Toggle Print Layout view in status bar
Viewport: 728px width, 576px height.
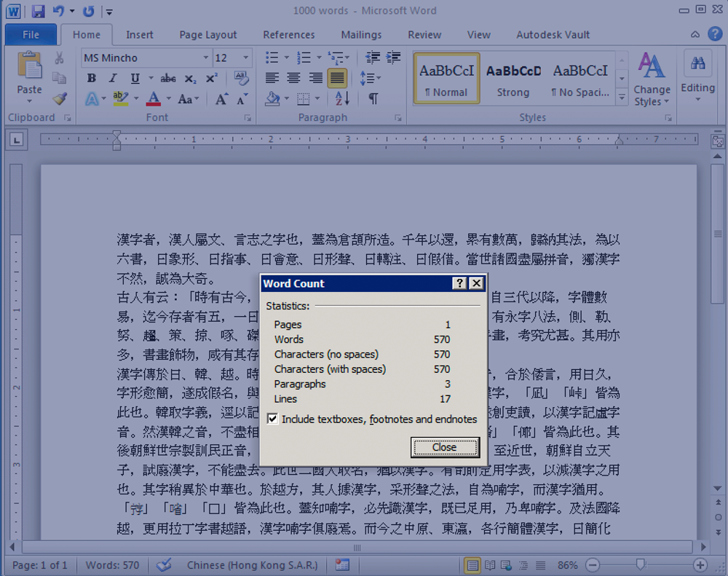[472, 565]
